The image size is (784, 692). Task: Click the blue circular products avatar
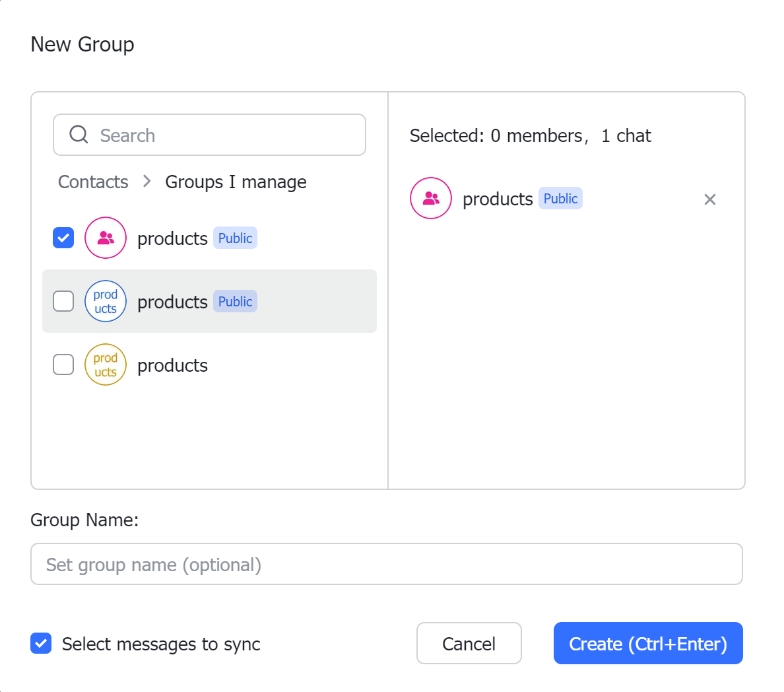[x=106, y=301]
